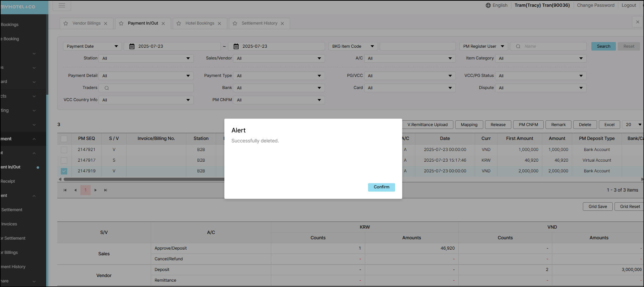The image size is (644, 287).
Task: Go to next page arrow in pagination
Action: pyautogui.click(x=95, y=190)
